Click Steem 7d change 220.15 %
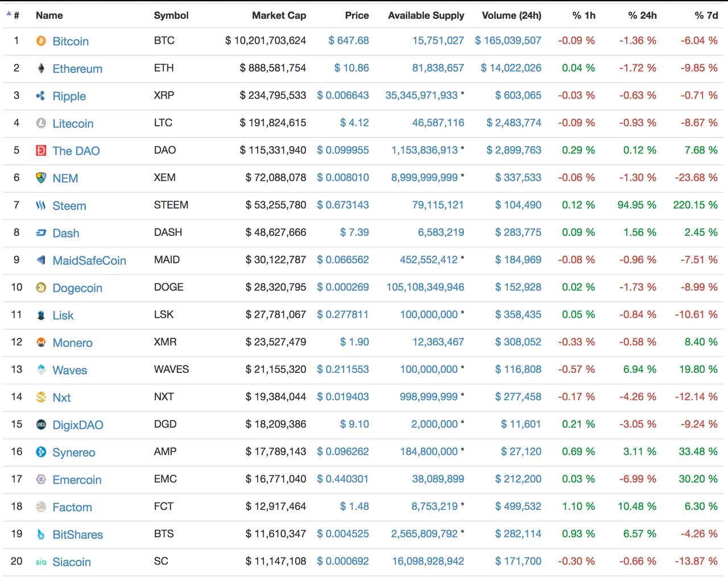The image size is (728, 577). [x=695, y=205]
